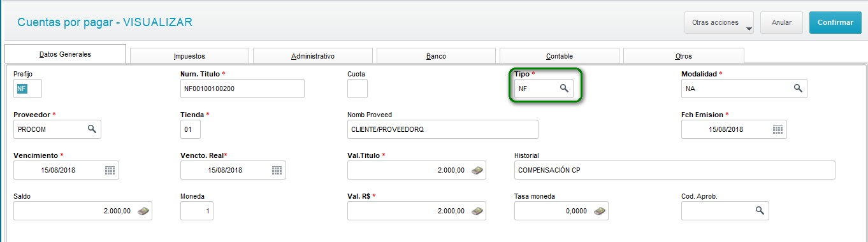The height and width of the screenshot is (242, 868).
Task: Go to the Contable tab
Action: tap(559, 56)
